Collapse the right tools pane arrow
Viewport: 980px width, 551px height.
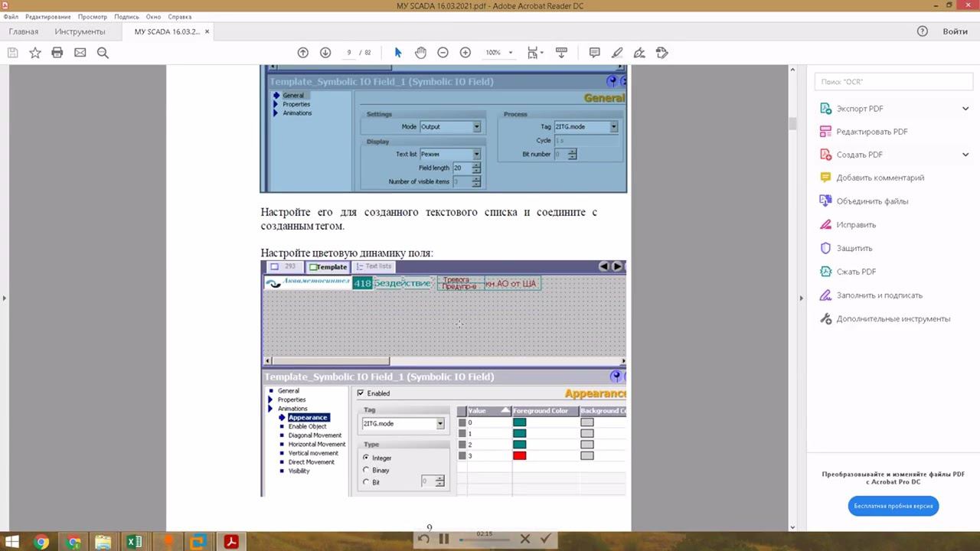pyautogui.click(x=801, y=298)
